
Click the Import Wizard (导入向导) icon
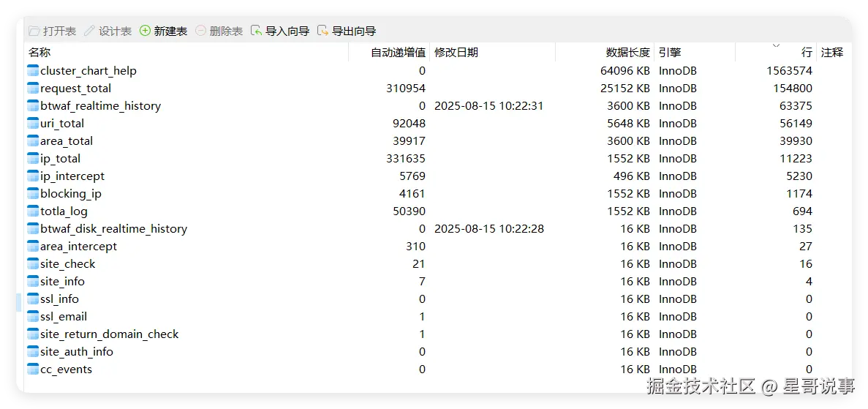tap(256, 31)
